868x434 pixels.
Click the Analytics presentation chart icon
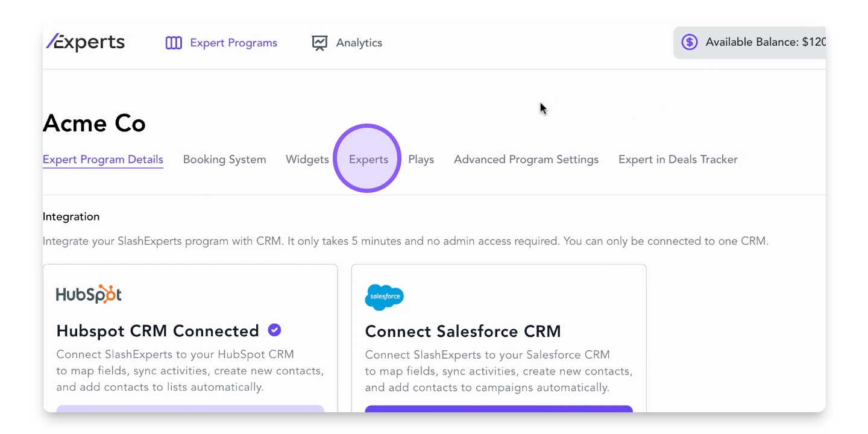319,43
